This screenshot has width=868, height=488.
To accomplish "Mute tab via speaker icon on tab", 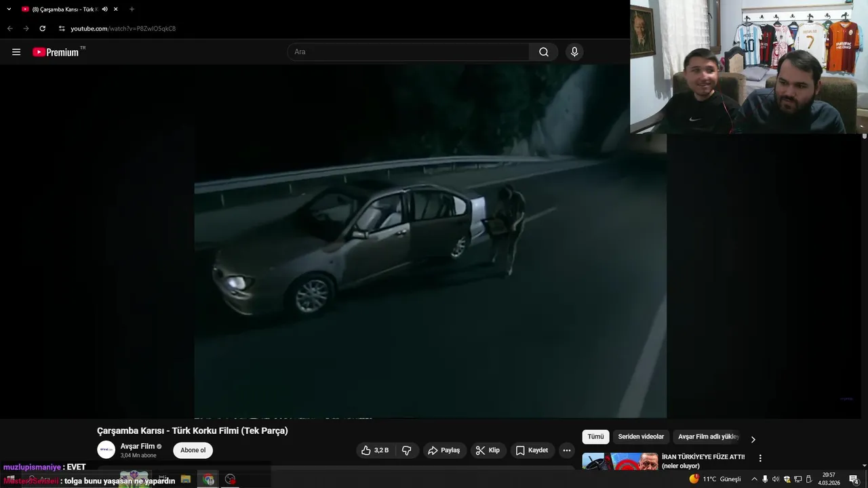I will tap(104, 9).
